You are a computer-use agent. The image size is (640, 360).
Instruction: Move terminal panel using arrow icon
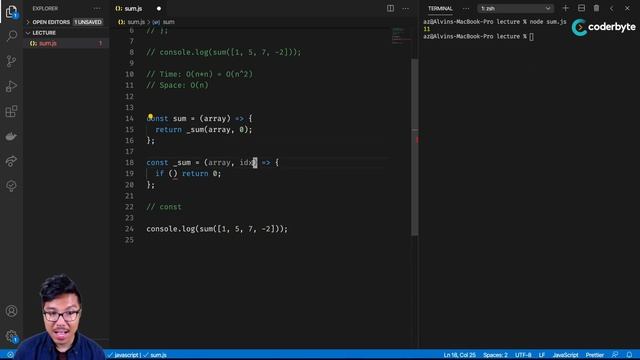pos(611,8)
